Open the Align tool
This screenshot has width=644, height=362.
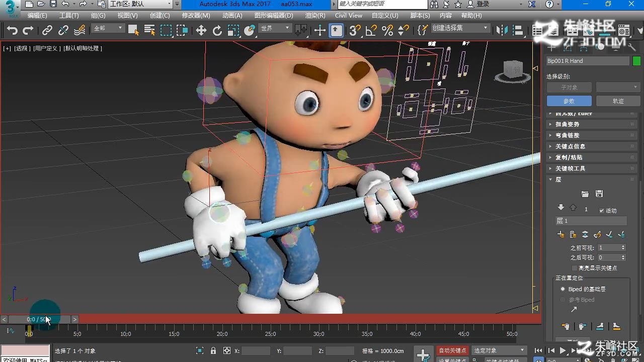(x=518, y=31)
